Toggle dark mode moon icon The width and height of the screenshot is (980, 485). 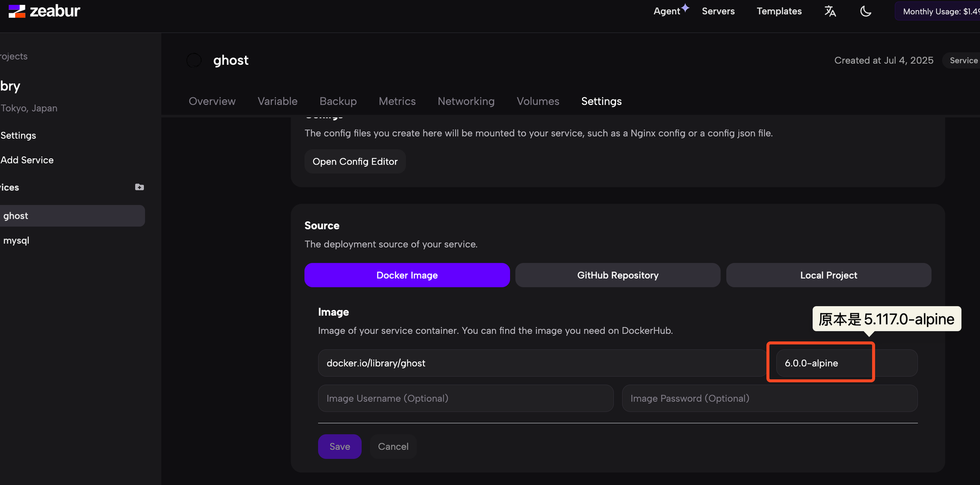click(866, 11)
